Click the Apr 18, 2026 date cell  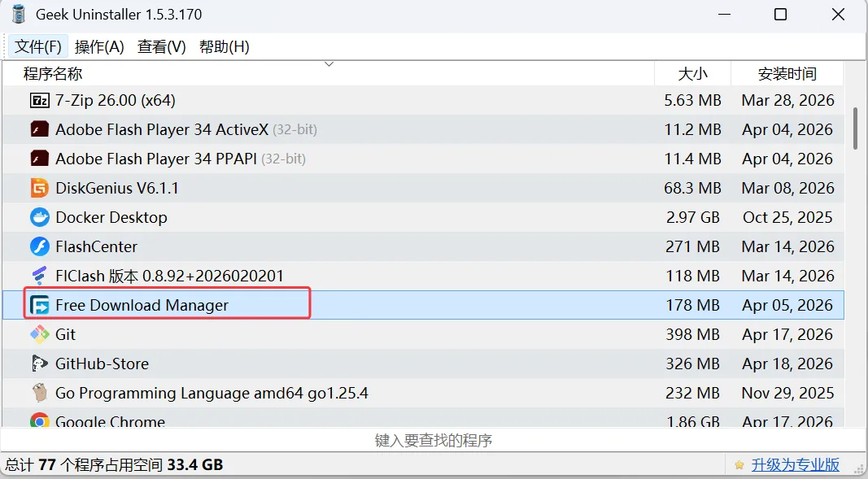tap(787, 364)
